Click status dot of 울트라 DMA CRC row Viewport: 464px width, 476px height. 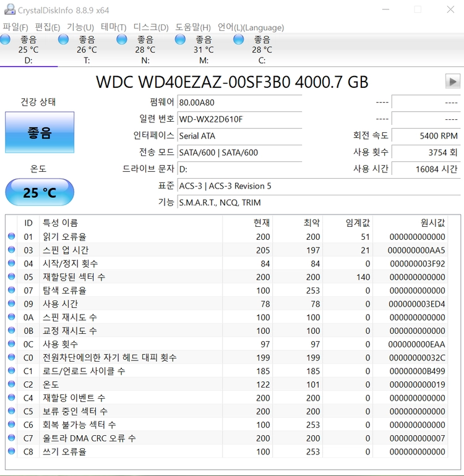(x=12, y=438)
